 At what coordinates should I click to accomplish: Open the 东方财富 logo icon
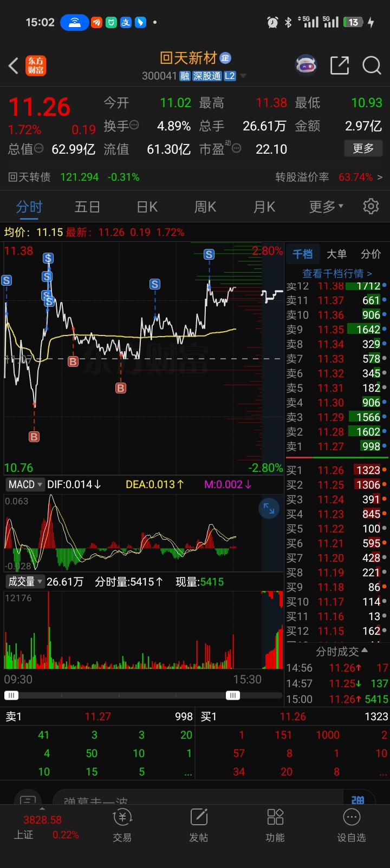coord(36,66)
